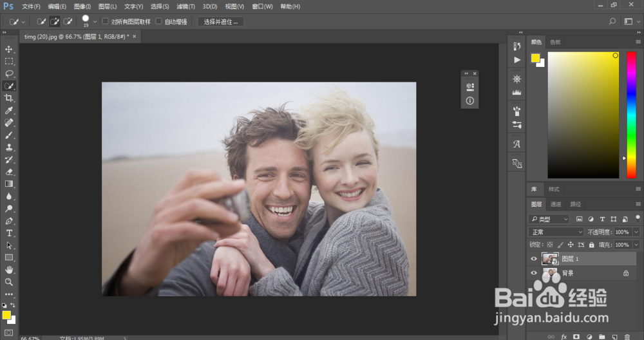Select the Path Selection tool
The width and height of the screenshot is (644, 340).
[8, 245]
